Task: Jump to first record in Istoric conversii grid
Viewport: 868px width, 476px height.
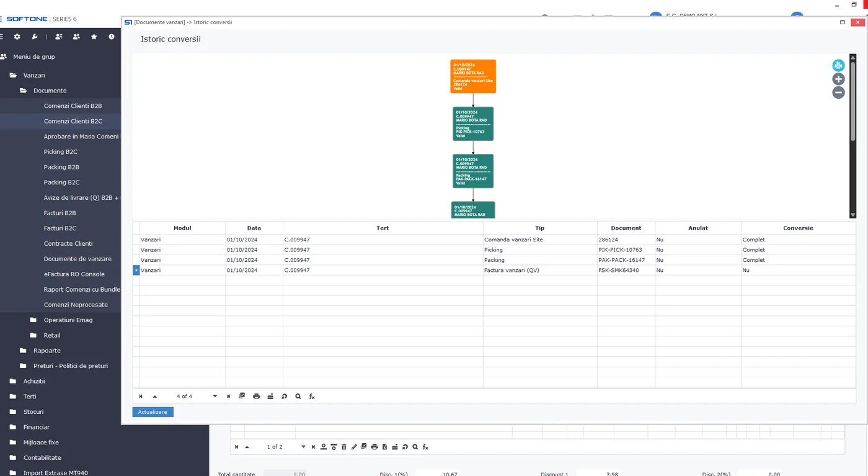Action: click(x=141, y=396)
